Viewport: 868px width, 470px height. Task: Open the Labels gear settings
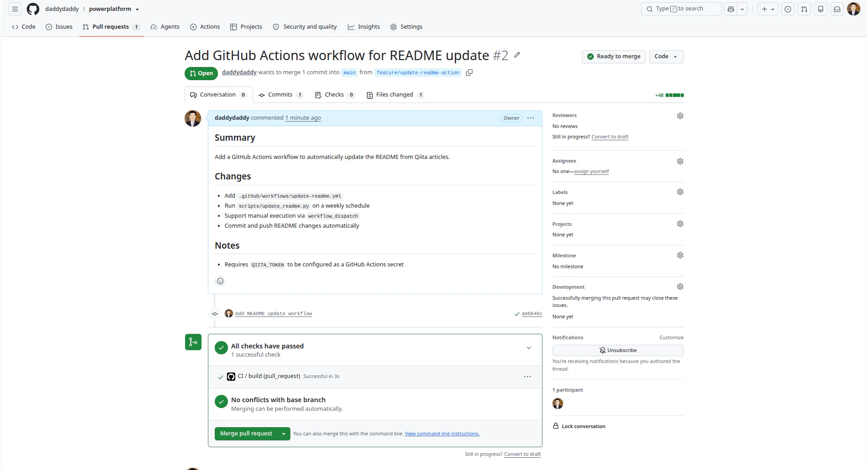(x=680, y=192)
